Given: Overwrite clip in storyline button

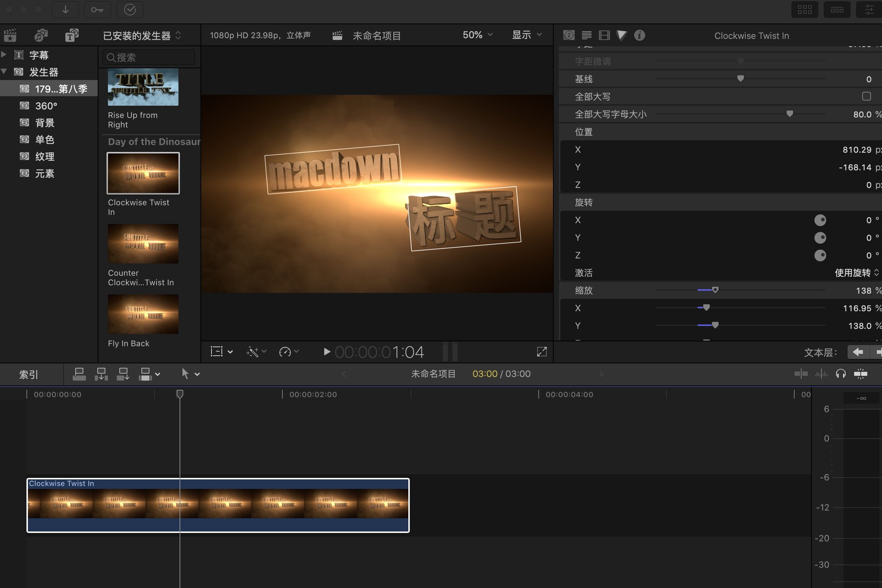Looking at the screenshot, I should pos(145,374).
